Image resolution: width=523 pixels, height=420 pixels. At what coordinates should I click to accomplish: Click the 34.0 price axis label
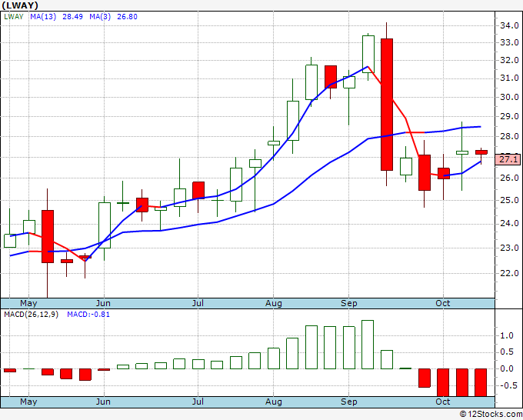(x=509, y=25)
